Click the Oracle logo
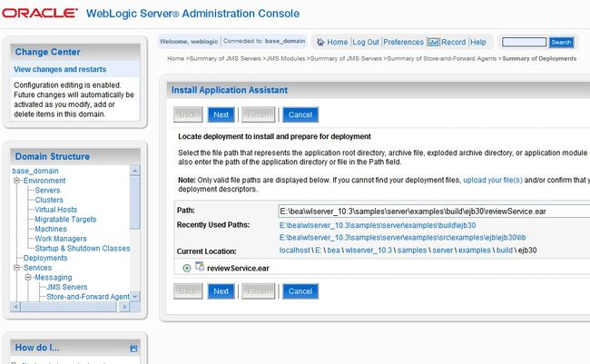 pos(40,14)
